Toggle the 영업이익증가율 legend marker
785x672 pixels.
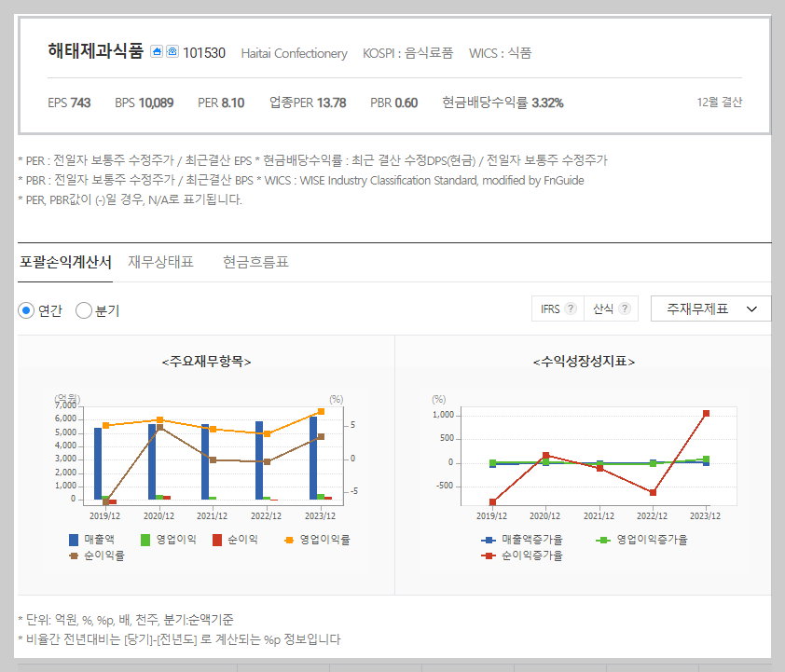pos(603,540)
